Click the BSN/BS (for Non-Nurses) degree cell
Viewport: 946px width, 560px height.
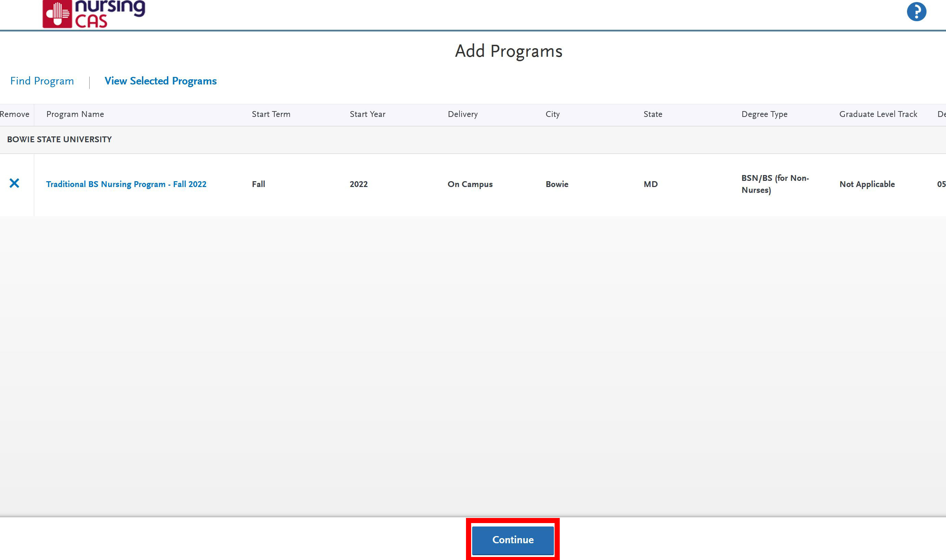[775, 184]
